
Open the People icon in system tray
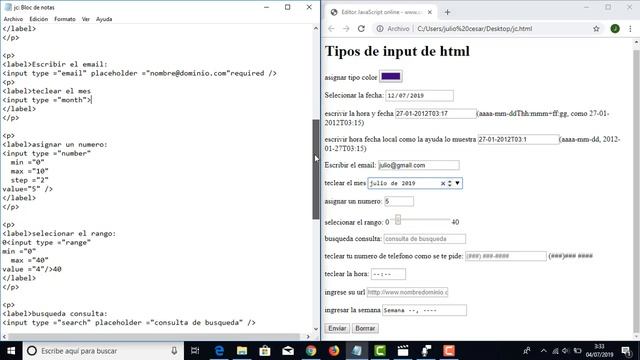coord(527,351)
